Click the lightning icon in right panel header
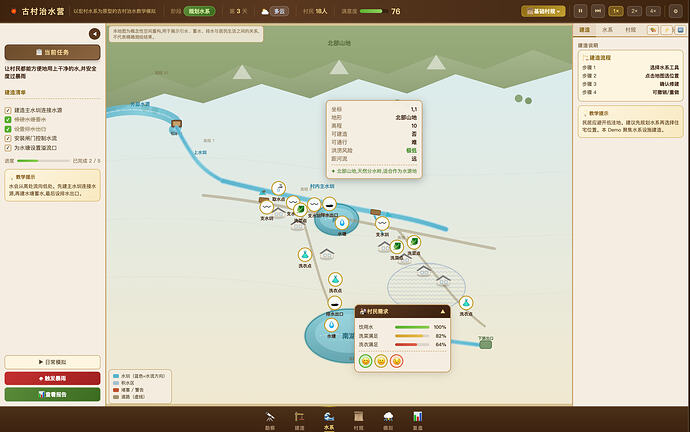This screenshot has height=432, width=690. [x=667, y=30]
